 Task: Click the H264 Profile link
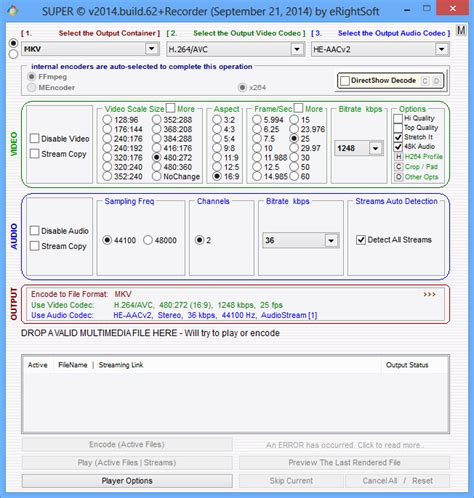coord(423,157)
